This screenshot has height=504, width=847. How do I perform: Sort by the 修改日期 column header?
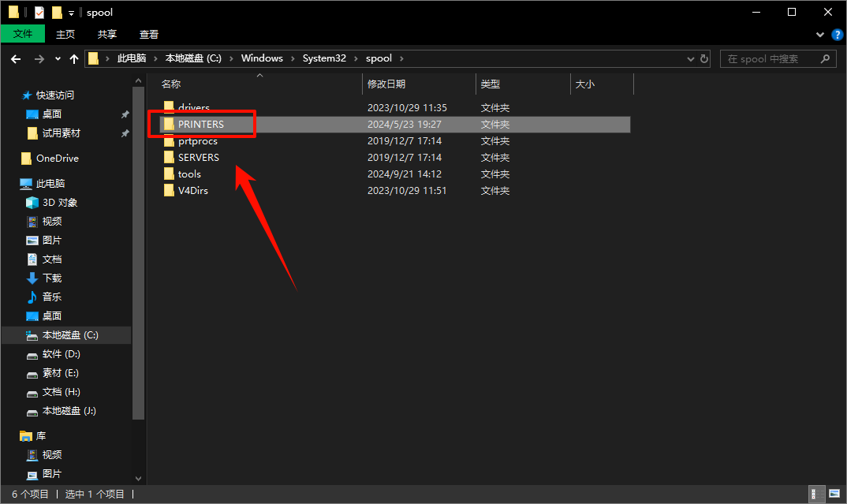pyautogui.click(x=386, y=84)
